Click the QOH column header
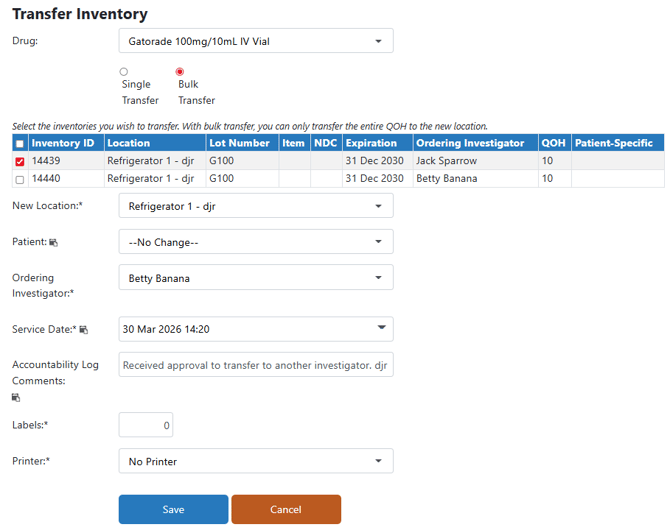670x530 pixels. tap(555, 143)
